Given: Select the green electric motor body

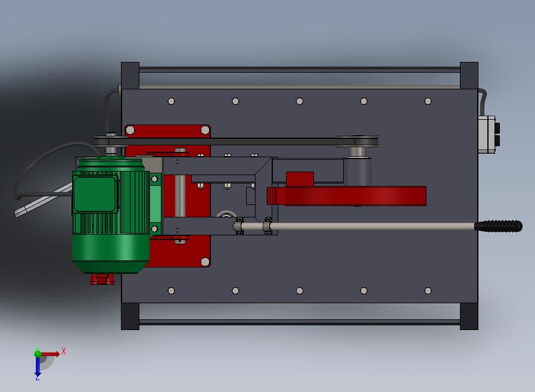Looking at the screenshot, I should (111, 215).
